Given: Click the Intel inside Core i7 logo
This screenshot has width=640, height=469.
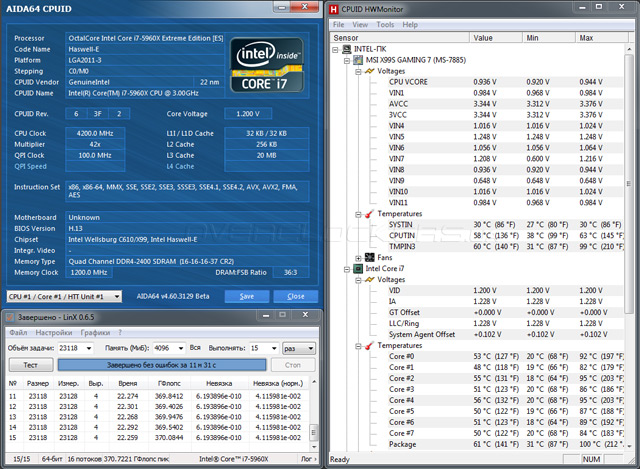Looking at the screenshot, I should click(x=267, y=65).
